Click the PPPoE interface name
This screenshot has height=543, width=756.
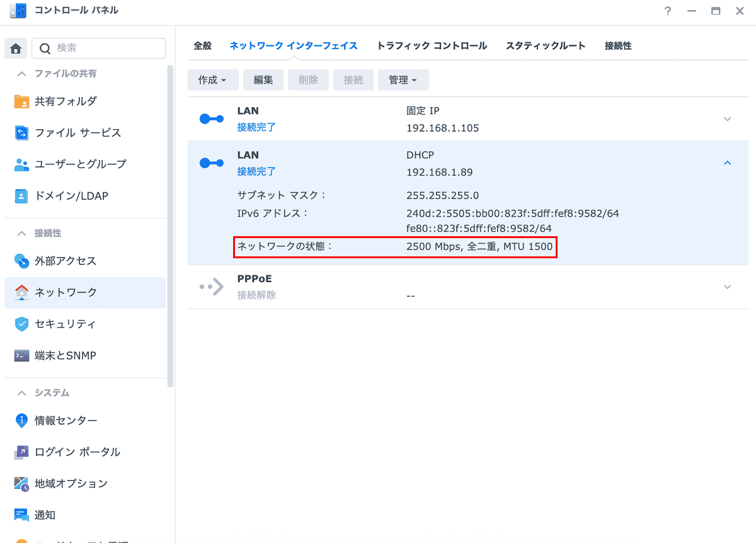255,278
